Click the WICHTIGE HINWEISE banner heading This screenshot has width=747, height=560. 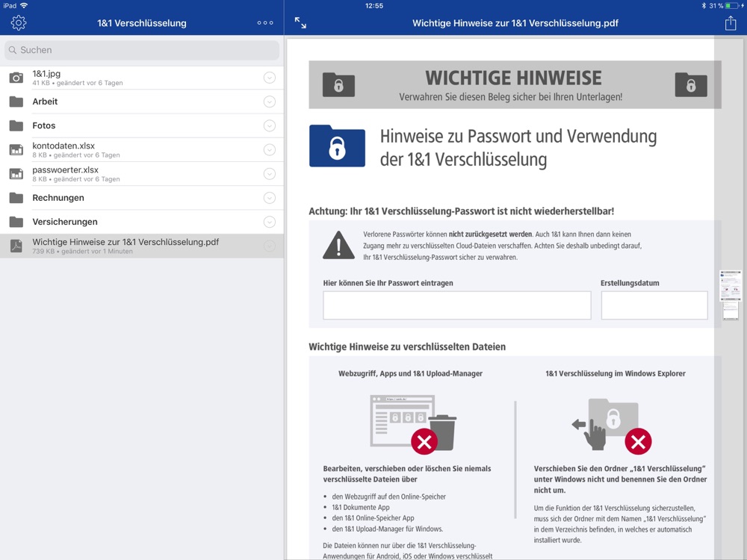[513, 78]
